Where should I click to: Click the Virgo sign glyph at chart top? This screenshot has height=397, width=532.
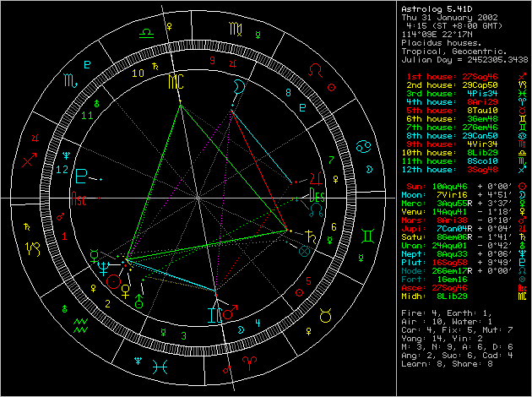click(x=246, y=33)
